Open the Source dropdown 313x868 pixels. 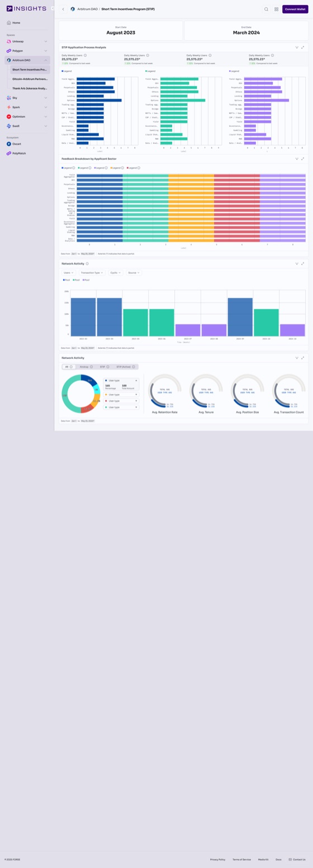(134, 272)
